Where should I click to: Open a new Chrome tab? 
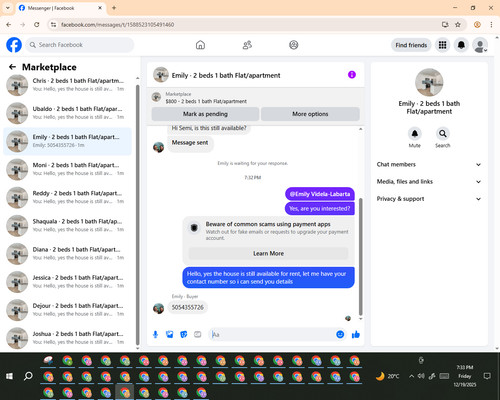(114, 8)
